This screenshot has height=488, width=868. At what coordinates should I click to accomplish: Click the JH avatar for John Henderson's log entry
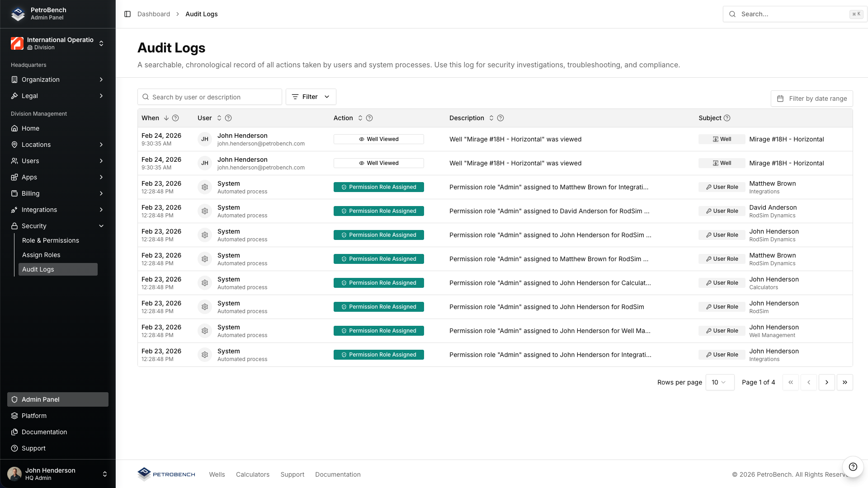coord(205,139)
